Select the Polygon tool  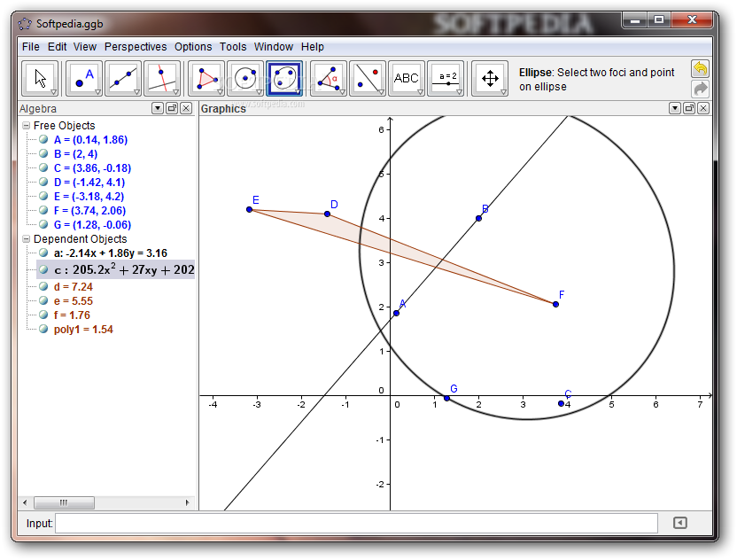(x=206, y=78)
